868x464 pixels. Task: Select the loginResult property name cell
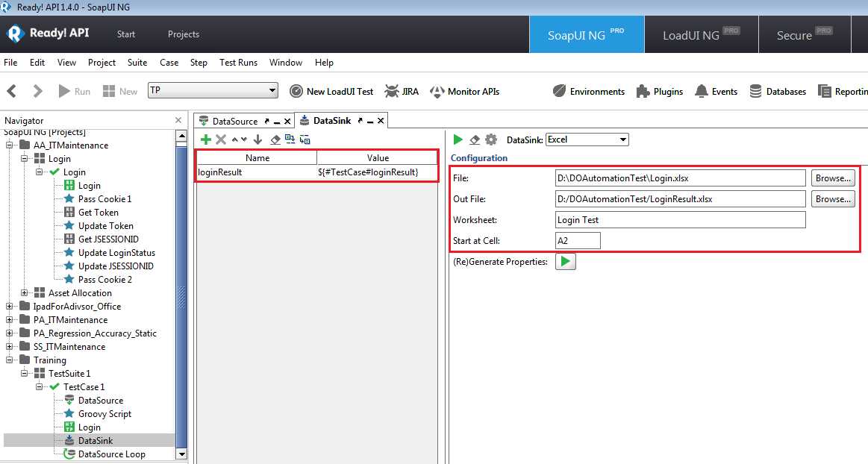(257, 172)
